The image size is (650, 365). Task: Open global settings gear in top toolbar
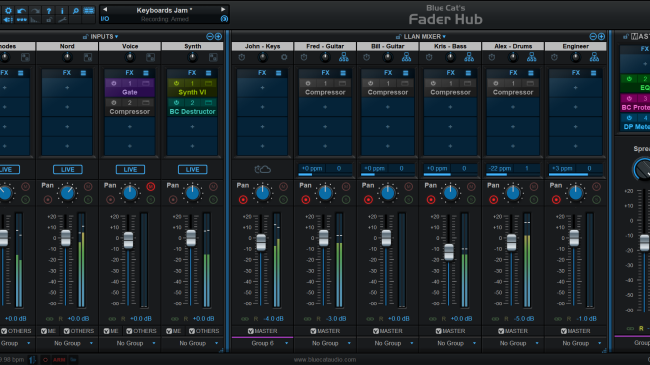[8, 10]
